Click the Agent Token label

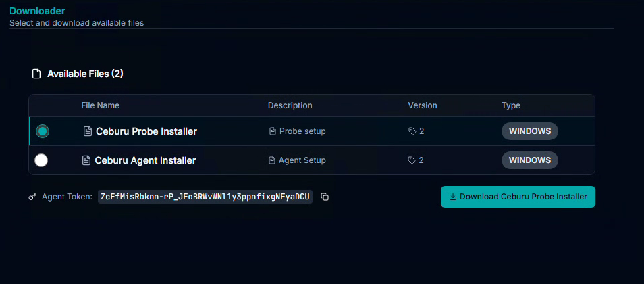click(x=67, y=197)
